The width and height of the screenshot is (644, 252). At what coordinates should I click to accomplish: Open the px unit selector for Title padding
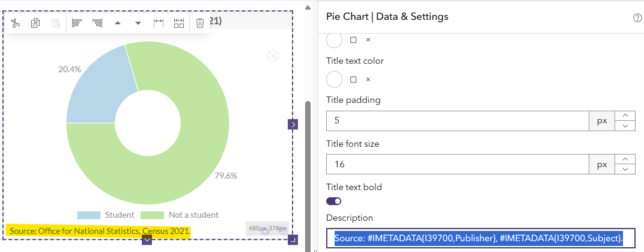(x=601, y=120)
